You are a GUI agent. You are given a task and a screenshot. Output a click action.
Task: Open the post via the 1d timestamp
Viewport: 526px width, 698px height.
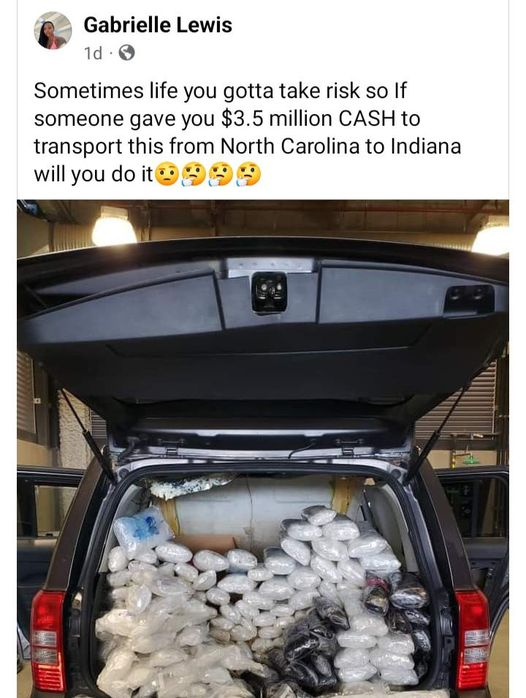point(93,54)
